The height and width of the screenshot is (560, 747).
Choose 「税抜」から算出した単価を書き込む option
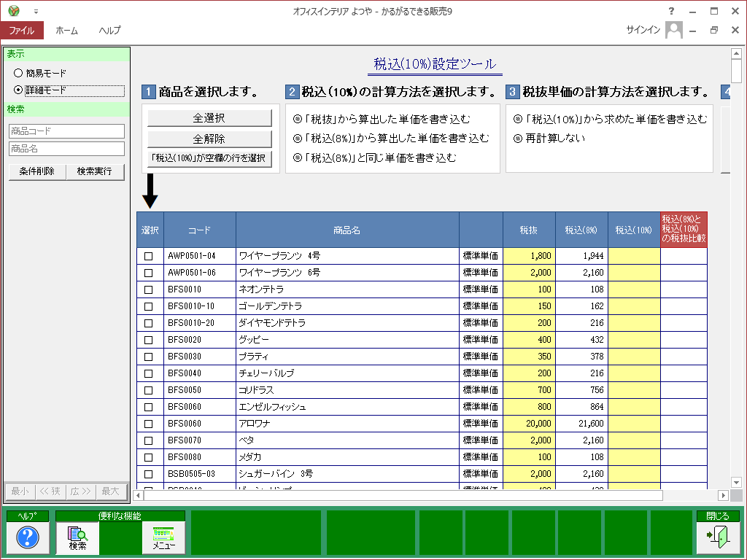tap(298, 119)
